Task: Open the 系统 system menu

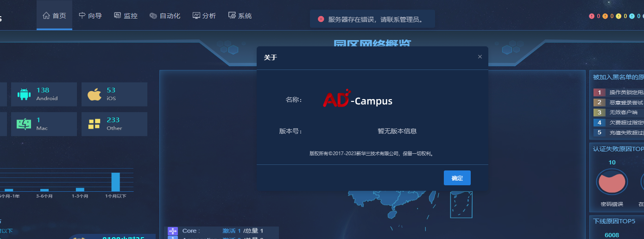Action: [x=240, y=15]
